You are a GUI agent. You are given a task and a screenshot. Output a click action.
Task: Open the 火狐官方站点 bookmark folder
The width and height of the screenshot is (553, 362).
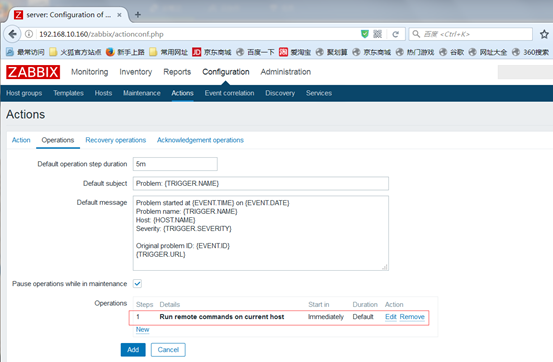tap(75, 52)
